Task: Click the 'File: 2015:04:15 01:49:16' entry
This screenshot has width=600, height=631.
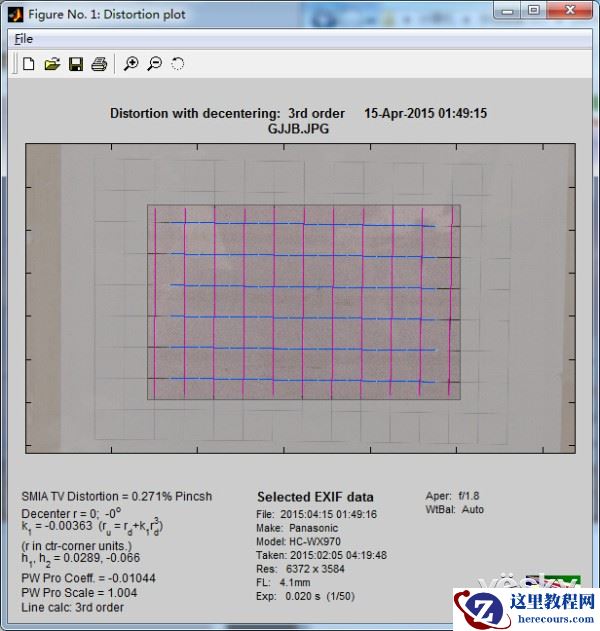Action: (x=316, y=514)
